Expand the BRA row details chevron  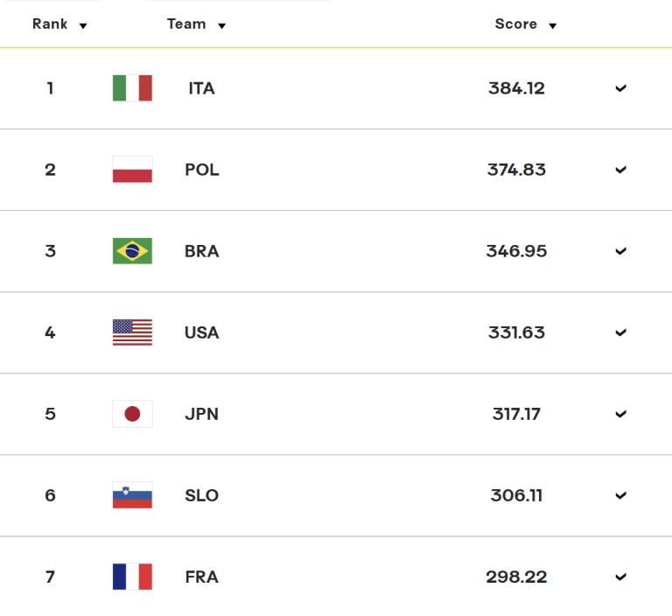coord(621,251)
